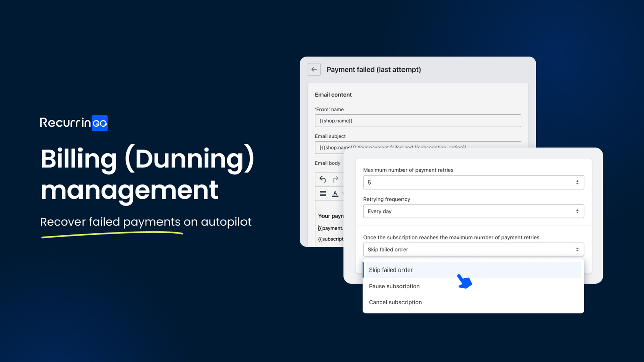Open the skip failed order select box
Screen dimensions: 644x362
coord(473,249)
